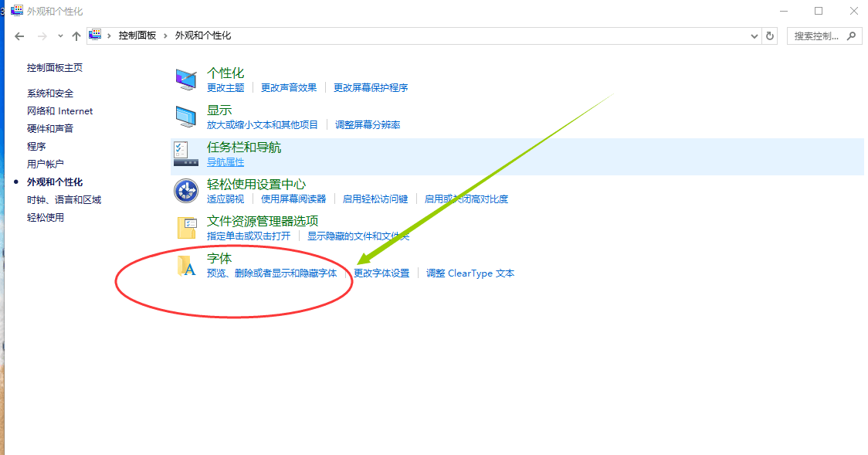
Task: Click the 启用或关闭高对比度 link
Action: tap(466, 199)
